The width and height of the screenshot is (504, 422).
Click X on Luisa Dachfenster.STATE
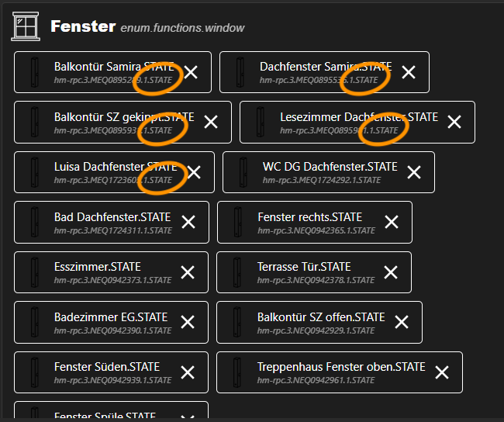[x=194, y=172]
